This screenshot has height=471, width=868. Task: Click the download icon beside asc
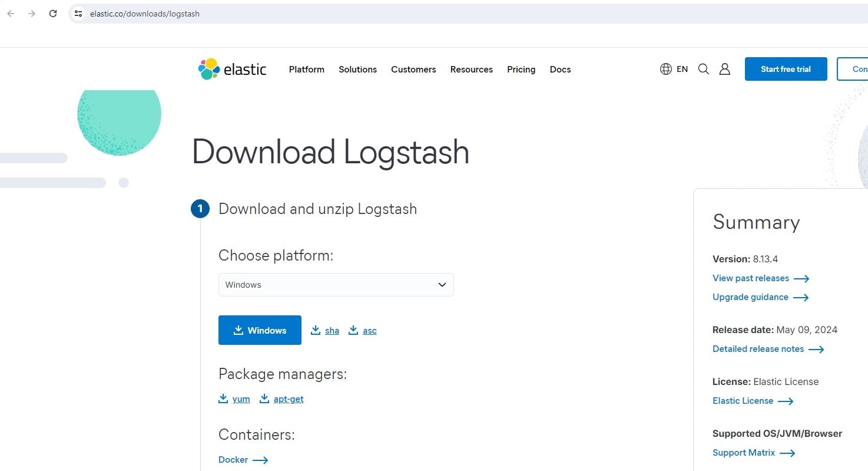point(353,330)
